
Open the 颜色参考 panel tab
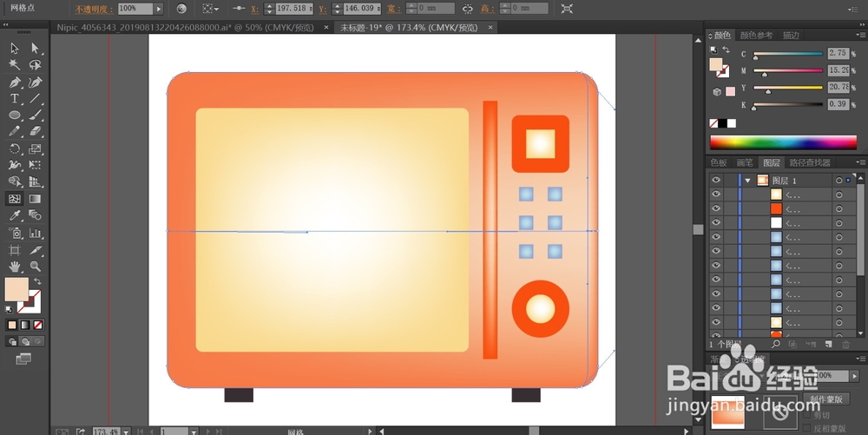click(756, 36)
